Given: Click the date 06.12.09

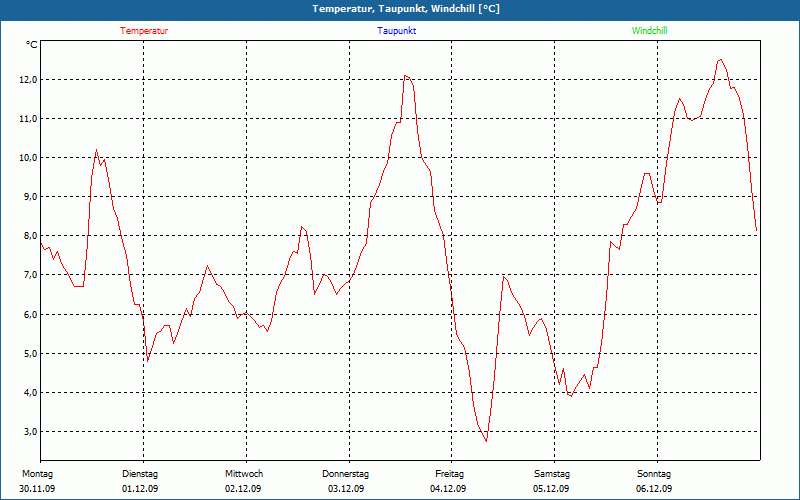Looking at the screenshot, I should tap(654, 489).
